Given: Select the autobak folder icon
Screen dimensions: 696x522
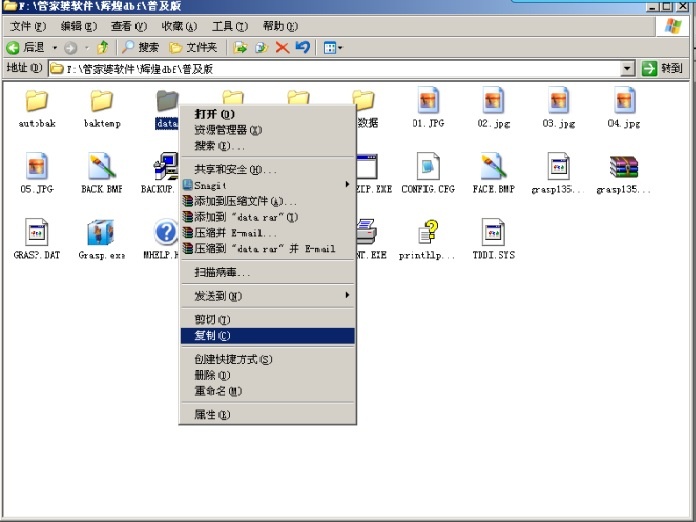Looking at the screenshot, I should [37, 101].
